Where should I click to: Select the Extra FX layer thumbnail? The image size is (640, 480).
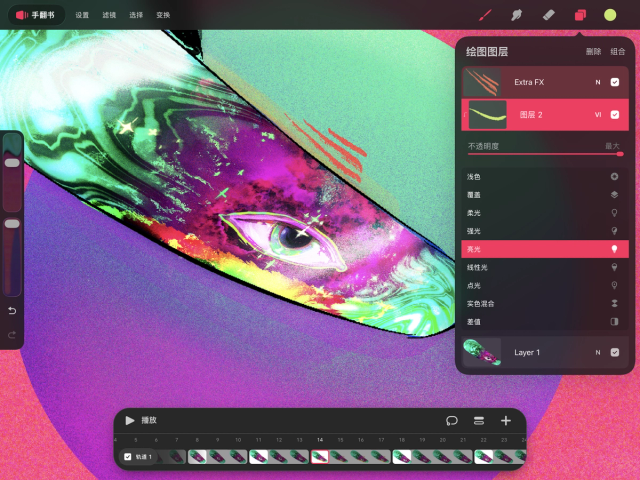click(x=482, y=82)
